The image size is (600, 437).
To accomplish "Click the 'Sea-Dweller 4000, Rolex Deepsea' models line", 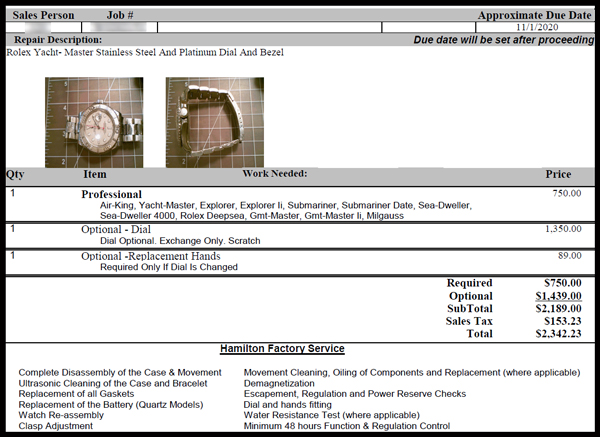I will 252,216.
